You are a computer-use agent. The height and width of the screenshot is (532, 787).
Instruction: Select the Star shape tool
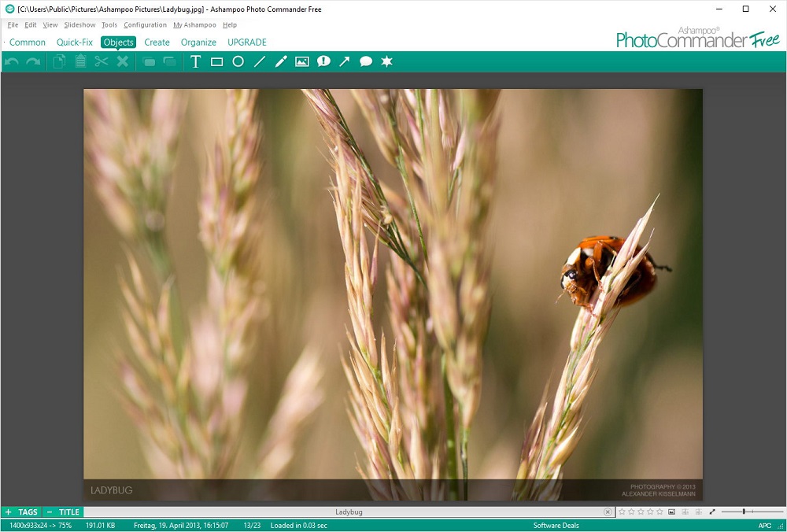coord(386,61)
